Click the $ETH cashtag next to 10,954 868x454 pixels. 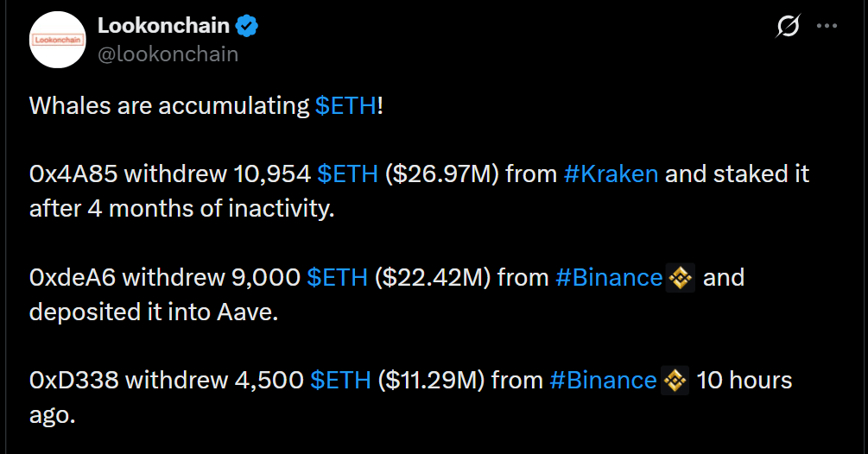point(348,173)
